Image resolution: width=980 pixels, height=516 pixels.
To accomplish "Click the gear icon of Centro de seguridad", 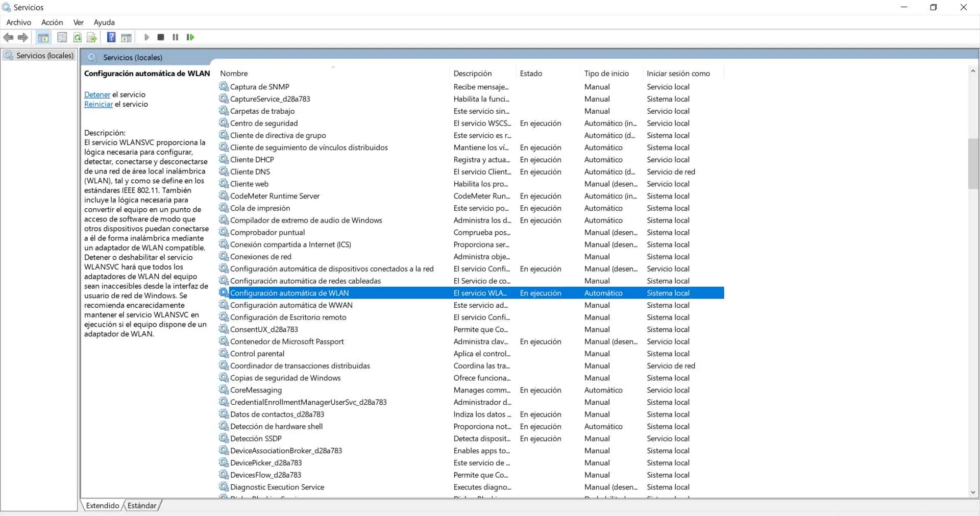I will 224,123.
